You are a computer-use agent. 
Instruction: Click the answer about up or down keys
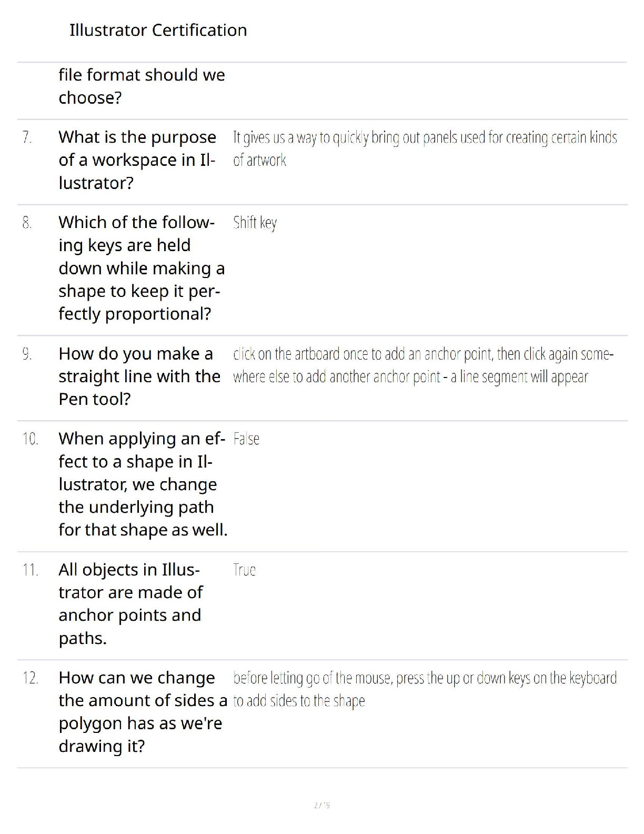click(425, 689)
